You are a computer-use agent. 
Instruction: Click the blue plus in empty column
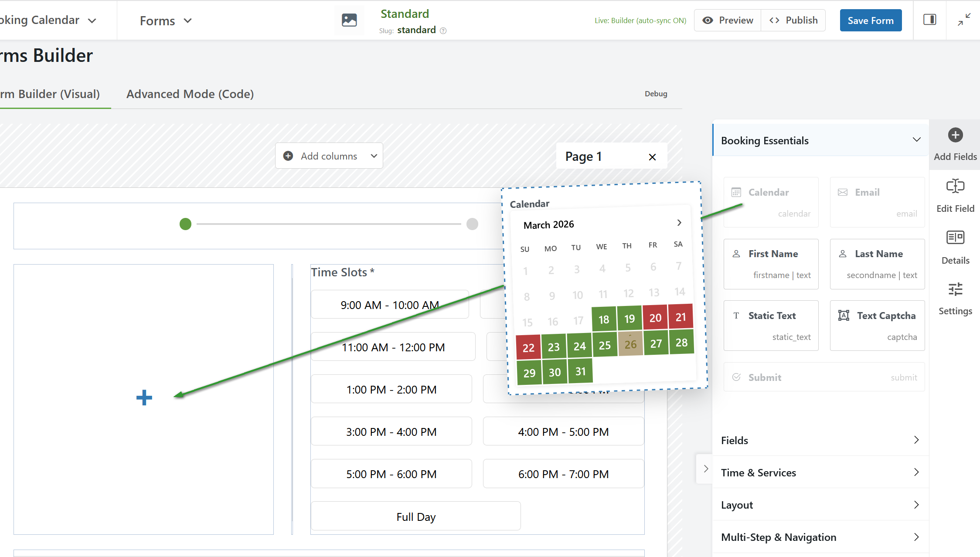(144, 397)
